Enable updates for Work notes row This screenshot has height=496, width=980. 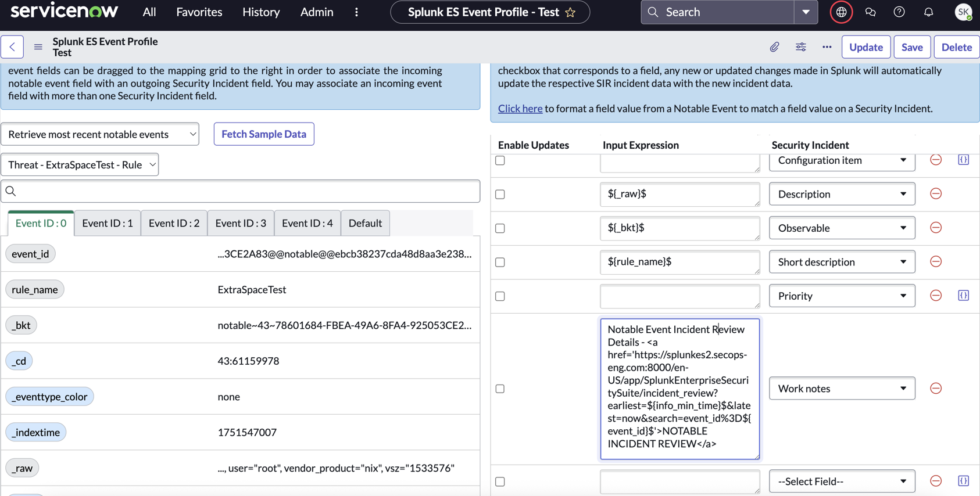point(500,389)
